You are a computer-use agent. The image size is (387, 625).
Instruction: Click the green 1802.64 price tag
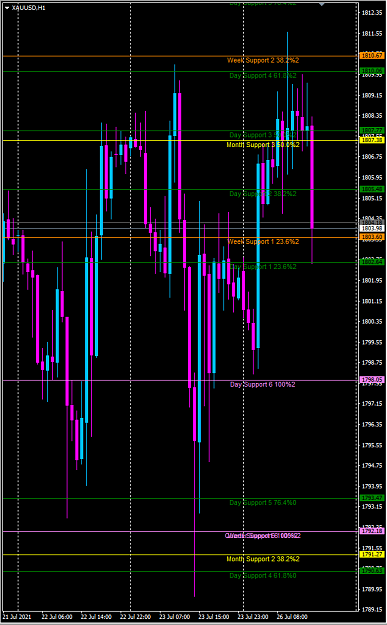372,262
